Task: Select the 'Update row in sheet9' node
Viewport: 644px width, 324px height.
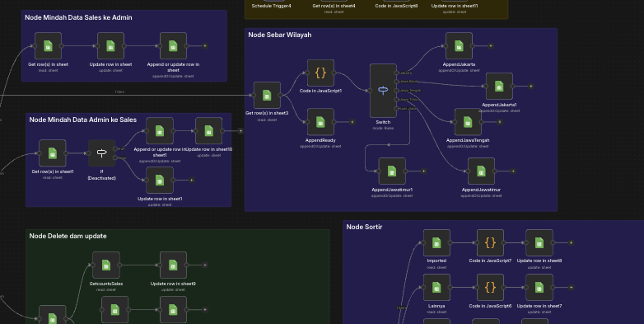Action: click(x=173, y=265)
